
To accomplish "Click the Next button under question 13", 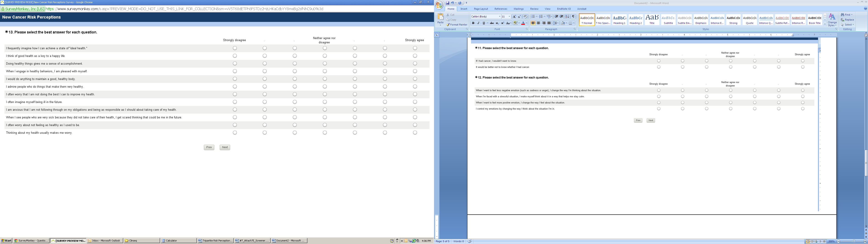I will (225, 147).
